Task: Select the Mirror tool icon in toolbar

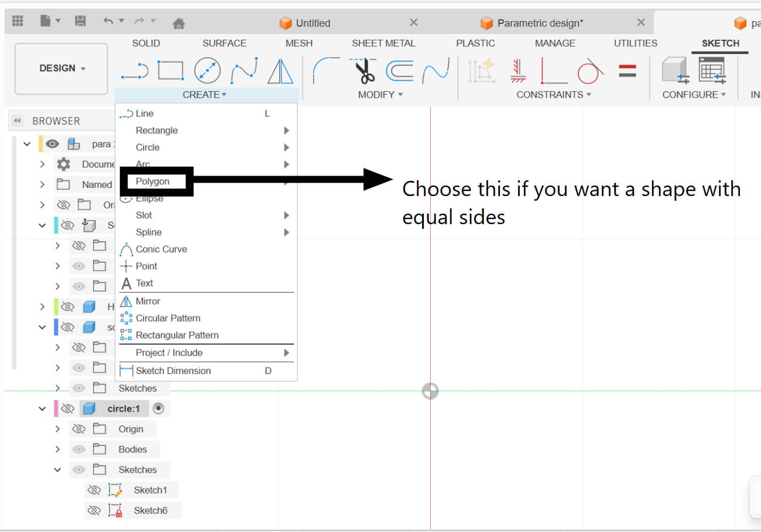Action: (280, 71)
